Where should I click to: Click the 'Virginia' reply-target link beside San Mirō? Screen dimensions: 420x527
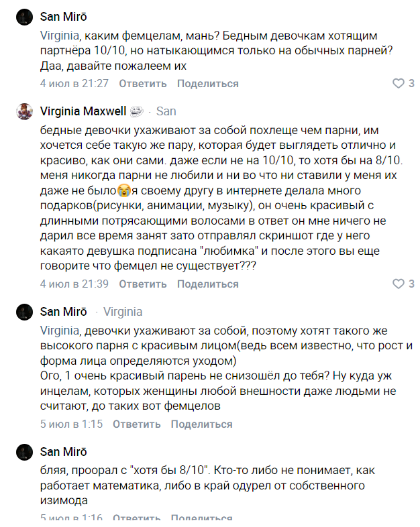[123, 312]
